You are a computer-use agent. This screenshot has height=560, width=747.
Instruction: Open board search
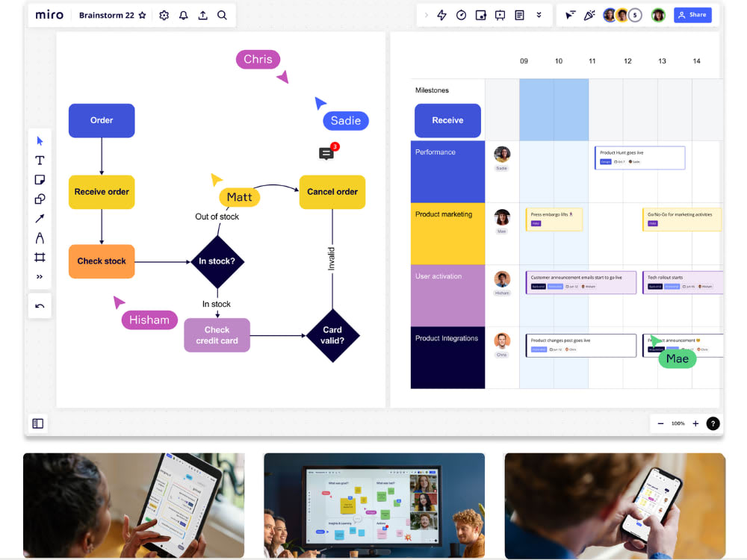(222, 15)
